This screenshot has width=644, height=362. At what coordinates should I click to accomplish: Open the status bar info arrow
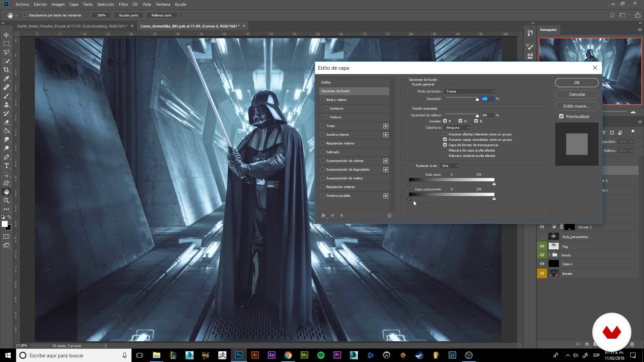(x=106, y=346)
